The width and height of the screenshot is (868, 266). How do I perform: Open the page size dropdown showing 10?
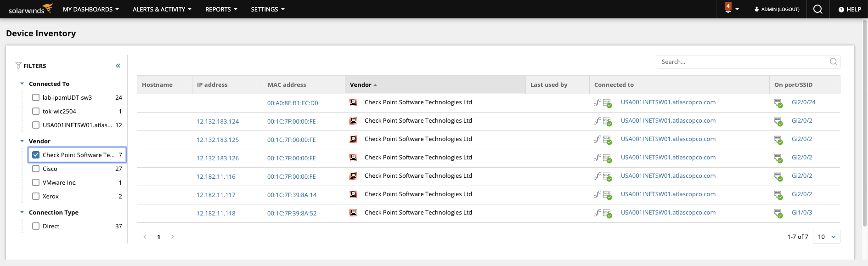(826, 237)
